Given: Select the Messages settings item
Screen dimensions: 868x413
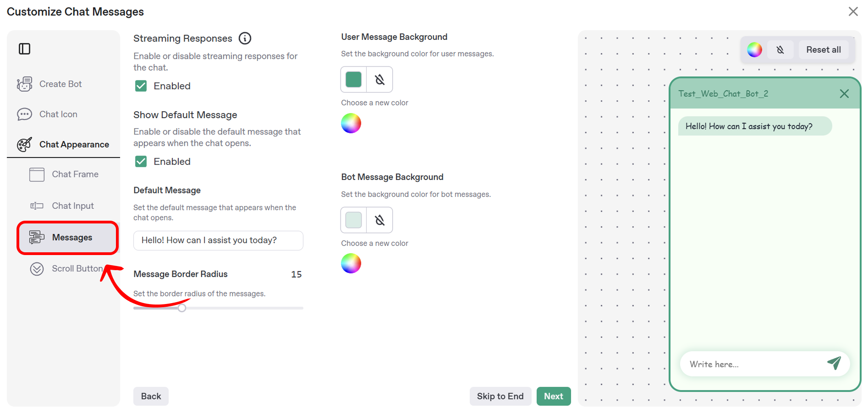Looking at the screenshot, I should (x=68, y=237).
